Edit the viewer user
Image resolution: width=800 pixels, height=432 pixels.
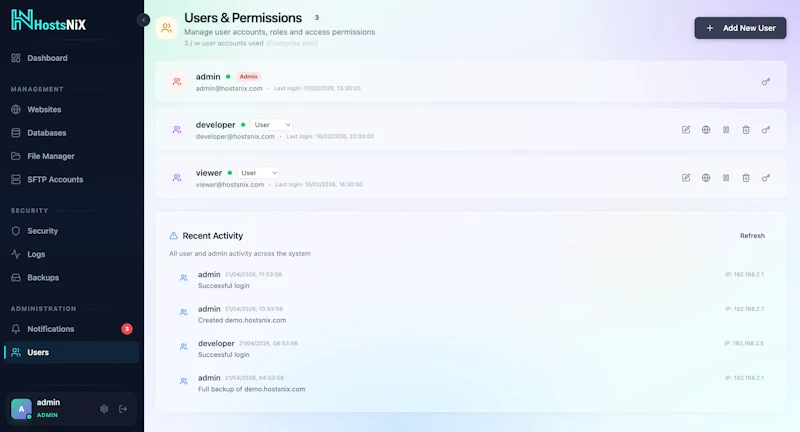click(x=686, y=178)
